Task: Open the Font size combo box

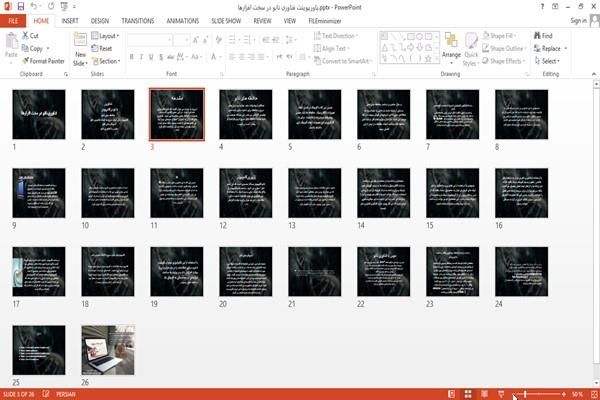Action: pos(181,40)
